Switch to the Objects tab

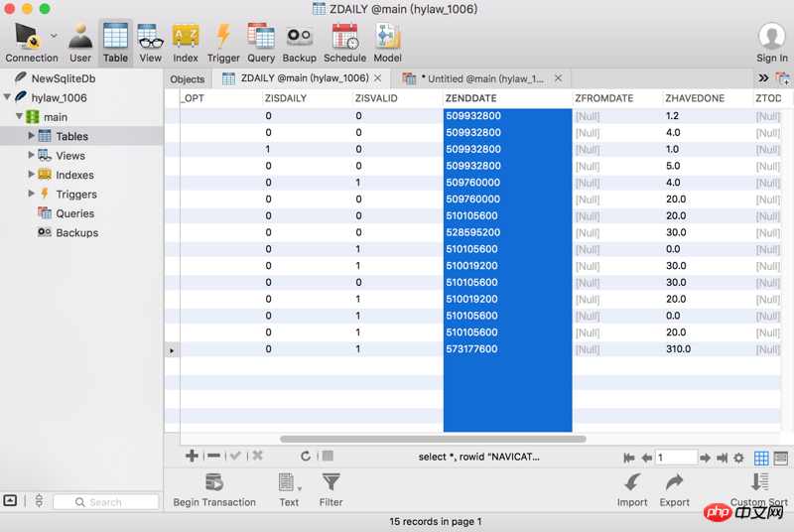pos(188,79)
